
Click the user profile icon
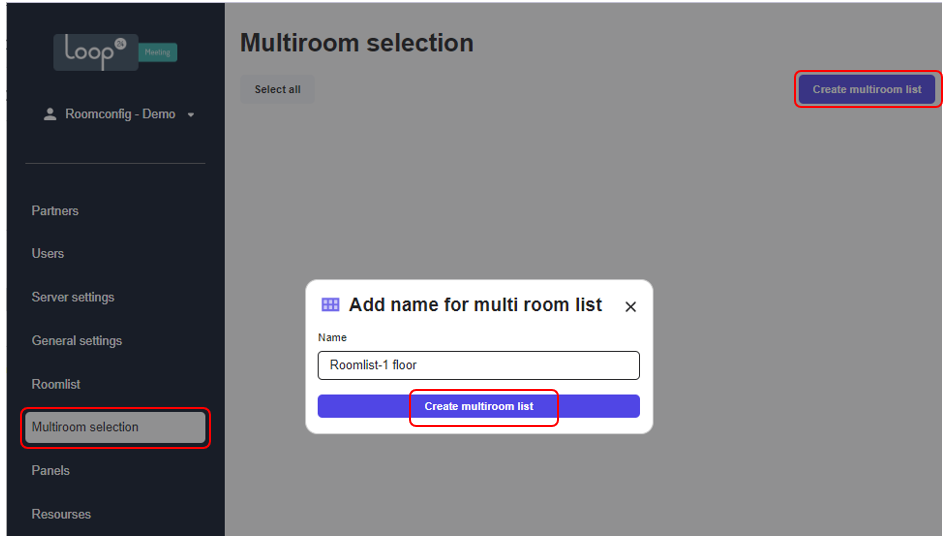(50, 114)
